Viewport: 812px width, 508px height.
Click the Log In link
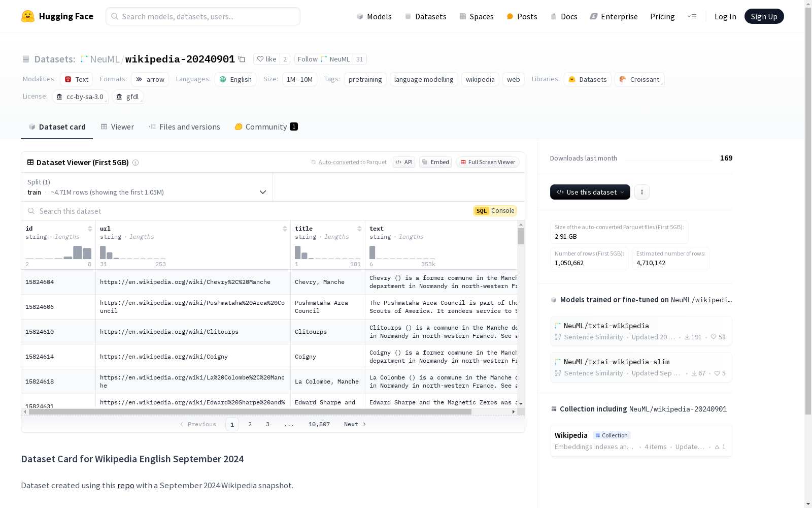(725, 16)
